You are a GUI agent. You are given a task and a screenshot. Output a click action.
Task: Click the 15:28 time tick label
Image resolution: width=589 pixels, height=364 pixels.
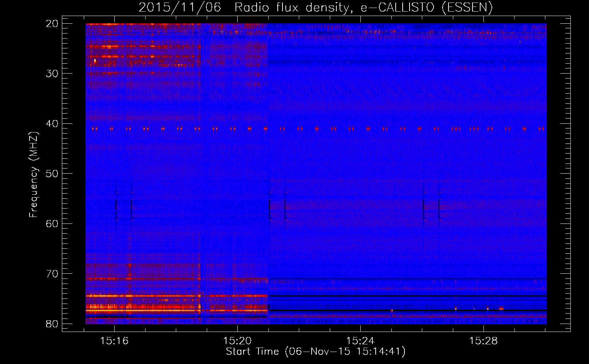pos(483,341)
